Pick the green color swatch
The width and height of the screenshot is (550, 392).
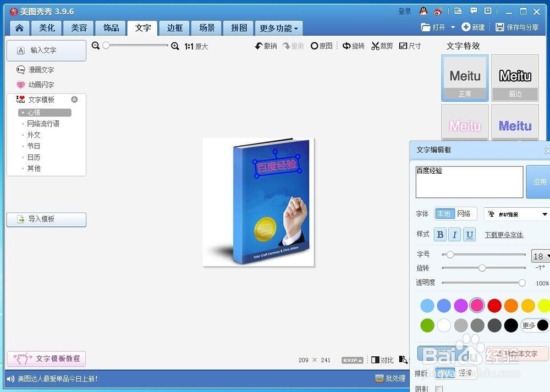pos(427,325)
